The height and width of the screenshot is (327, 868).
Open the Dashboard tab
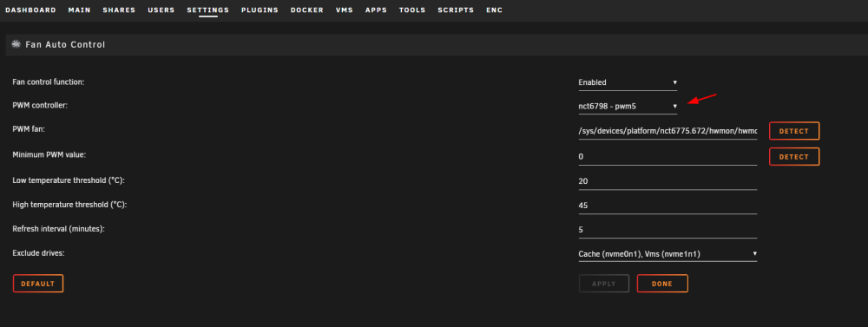click(30, 10)
